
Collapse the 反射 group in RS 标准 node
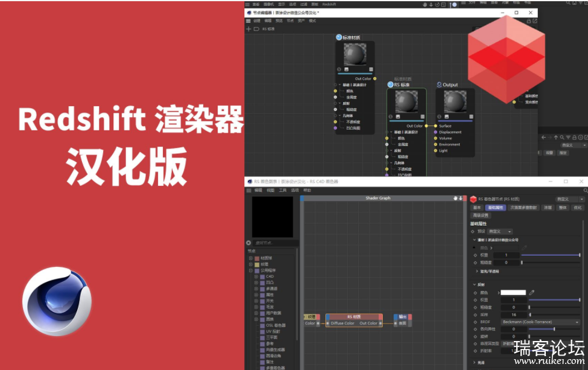tap(391, 150)
